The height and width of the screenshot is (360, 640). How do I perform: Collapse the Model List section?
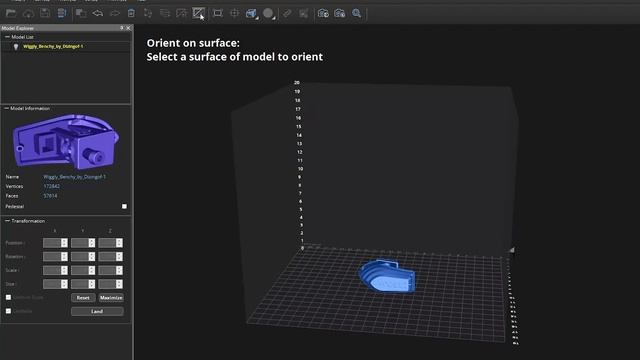pos(7,37)
